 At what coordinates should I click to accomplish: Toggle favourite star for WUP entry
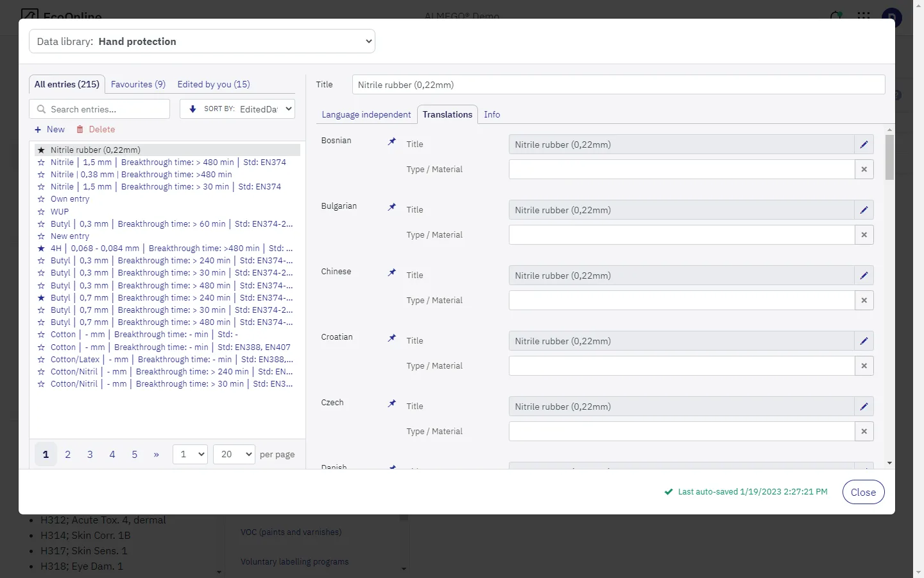[x=41, y=211]
